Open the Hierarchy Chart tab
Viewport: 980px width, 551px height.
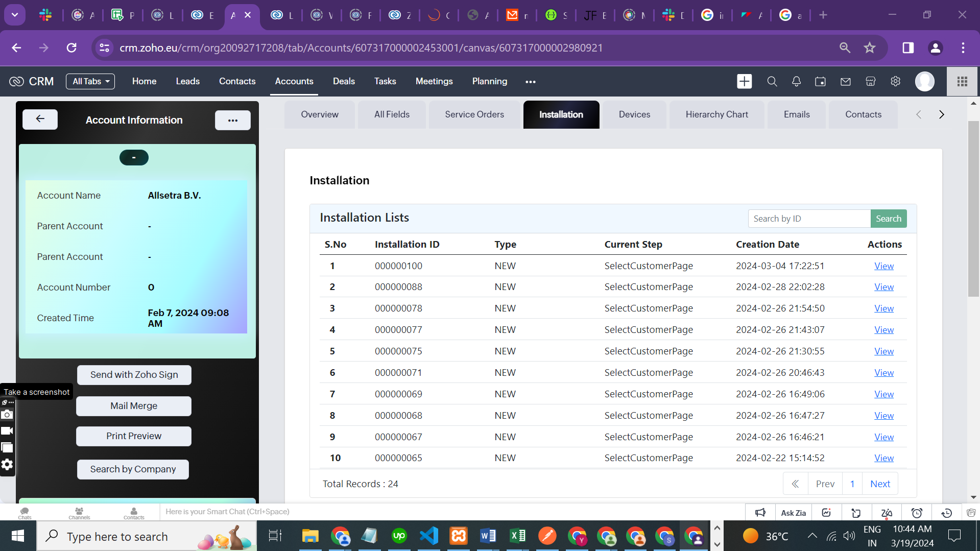[716, 114]
